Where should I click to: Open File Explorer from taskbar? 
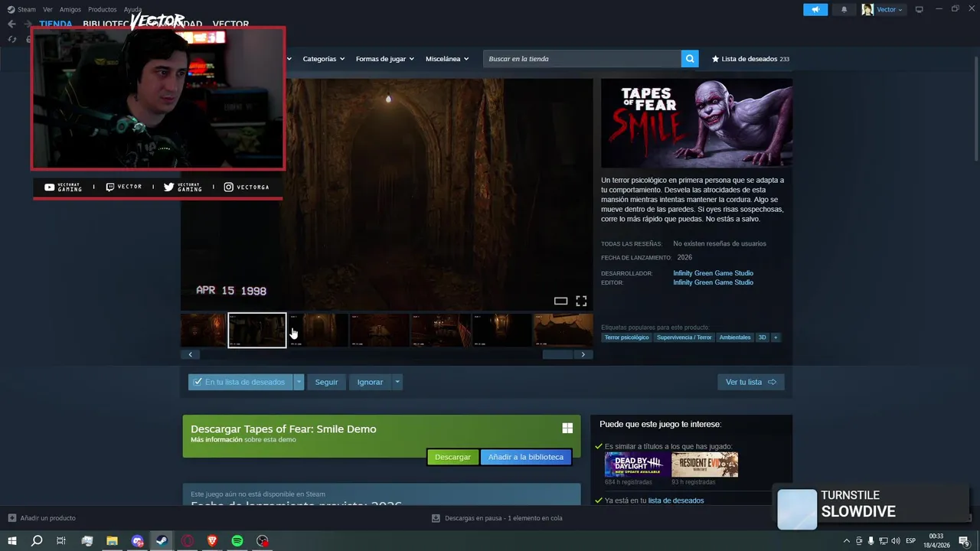click(x=112, y=541)
